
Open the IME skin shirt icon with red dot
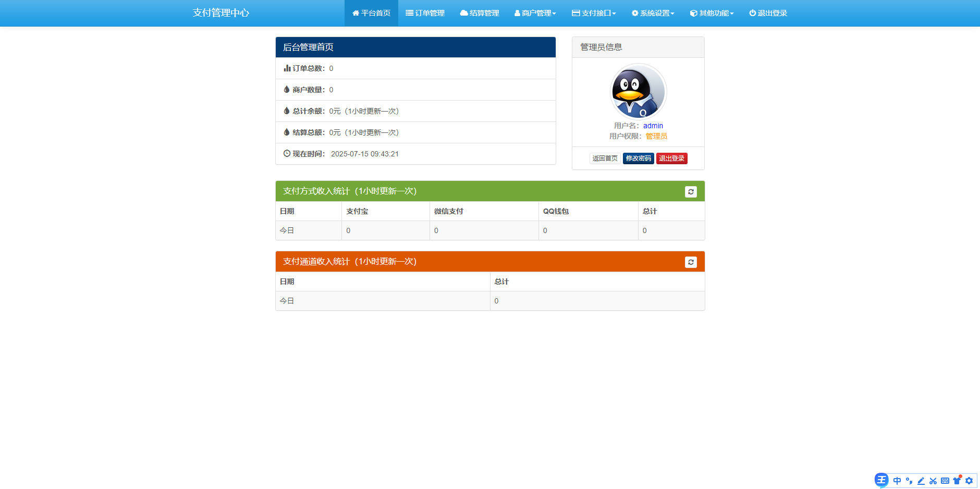pyautogui.click(x=957, y=480)
